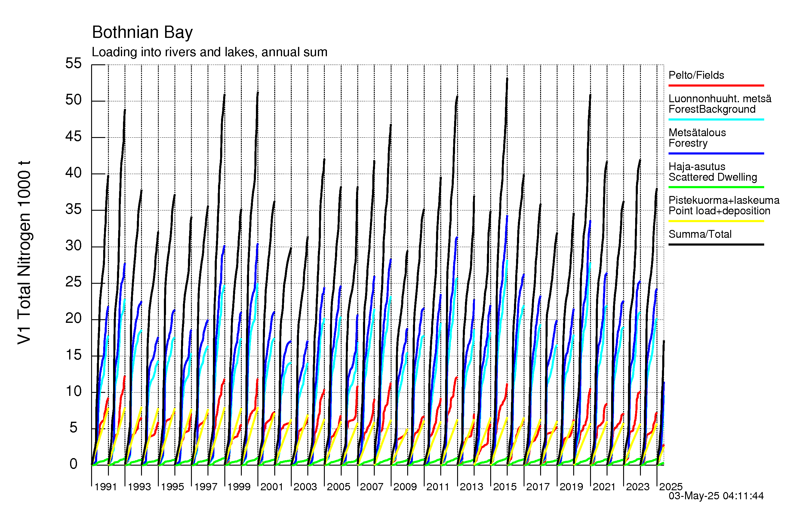
Task: Select the 'ForestBackground' legend text
Action: pos(712,109)
